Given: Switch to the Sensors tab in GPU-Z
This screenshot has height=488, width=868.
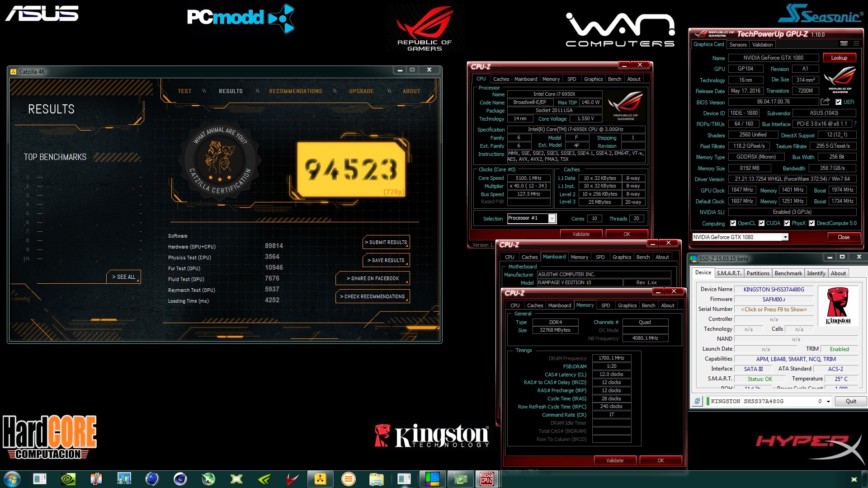Looking at the screenshot, I should tap(738, 45).
